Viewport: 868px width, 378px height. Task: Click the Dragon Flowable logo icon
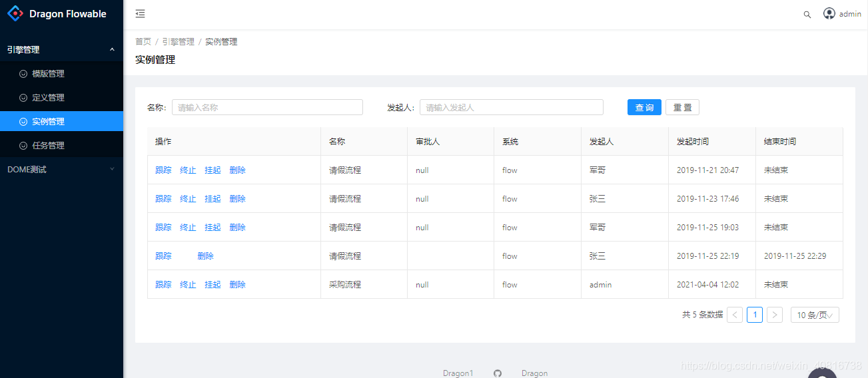[15, 13]
